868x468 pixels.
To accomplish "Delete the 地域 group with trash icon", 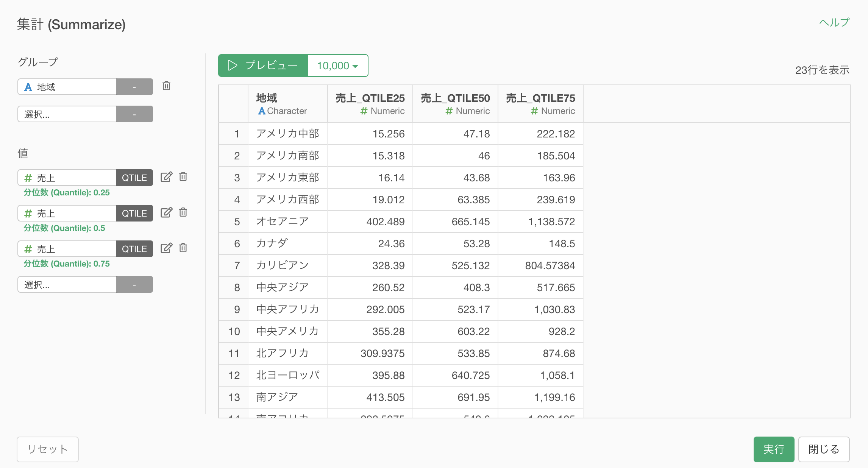I will click(x=166, y=86).
